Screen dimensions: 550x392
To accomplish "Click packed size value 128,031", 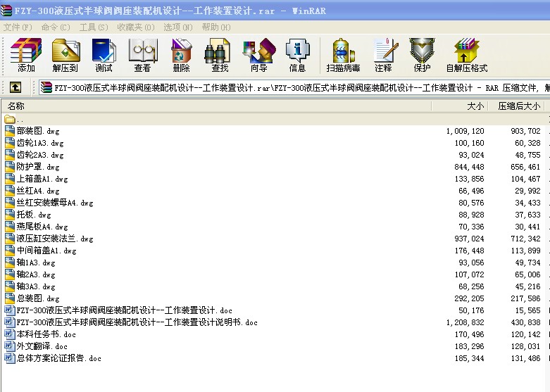I will point(525,346).
